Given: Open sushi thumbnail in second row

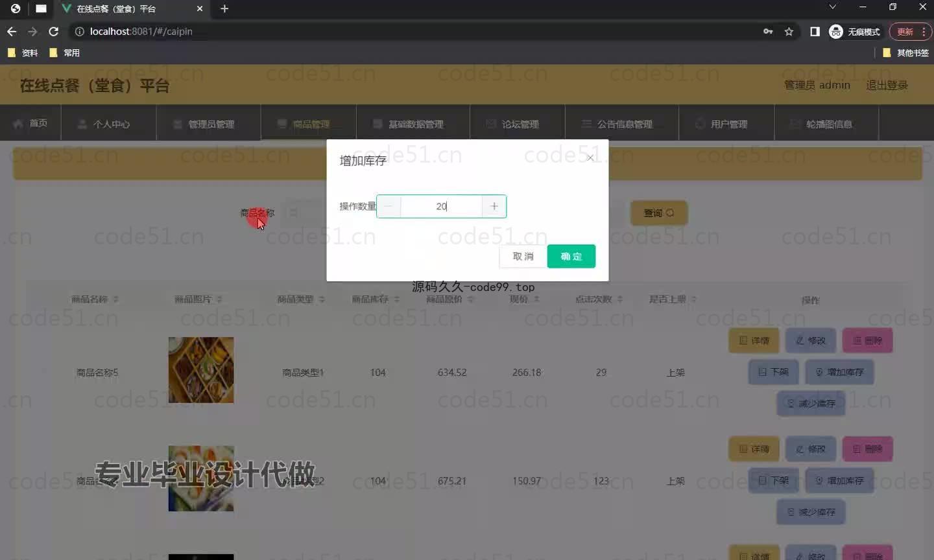Looking at the screenshot, I should pyautogui.click(x=201, y=478).
